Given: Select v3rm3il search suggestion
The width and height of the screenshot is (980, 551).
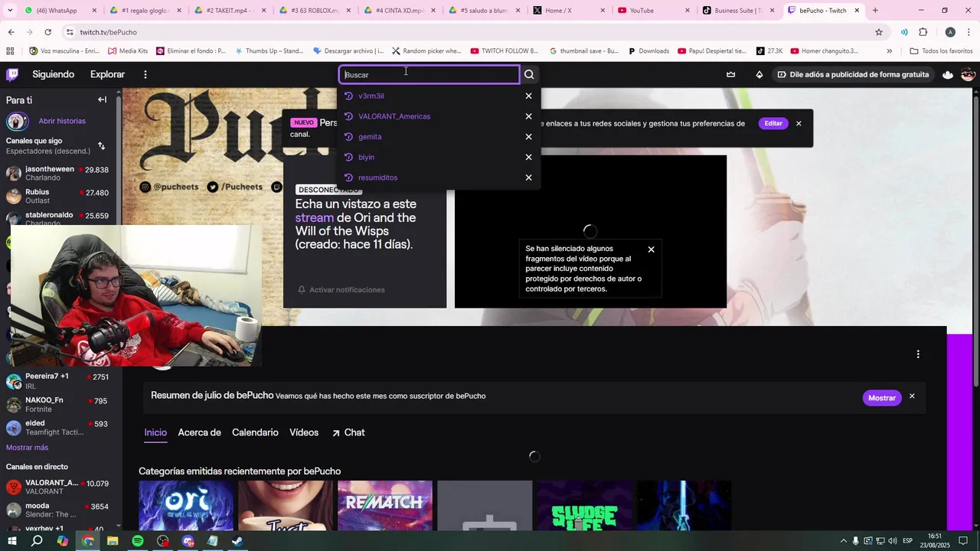Looking at the screenshot, I should click(x=371, y=96).
